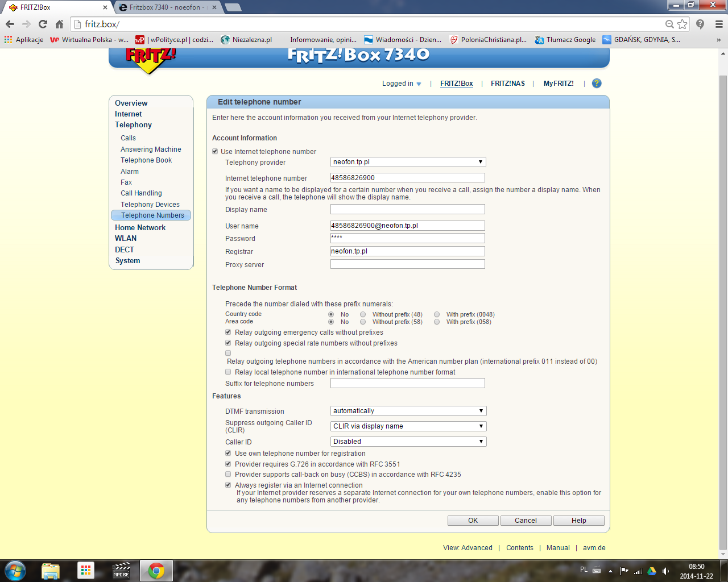Launch MPC-BE from the taskbar
Image resolution: width=728 pixels, height=582 pixels.
(121, 571)
